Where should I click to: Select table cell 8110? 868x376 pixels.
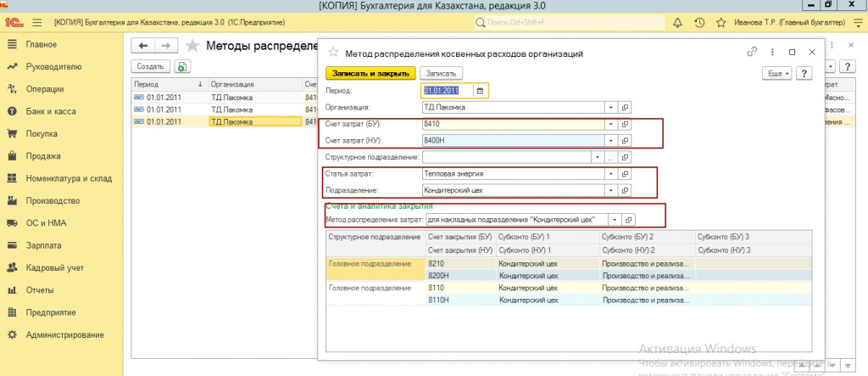(460, 289)
